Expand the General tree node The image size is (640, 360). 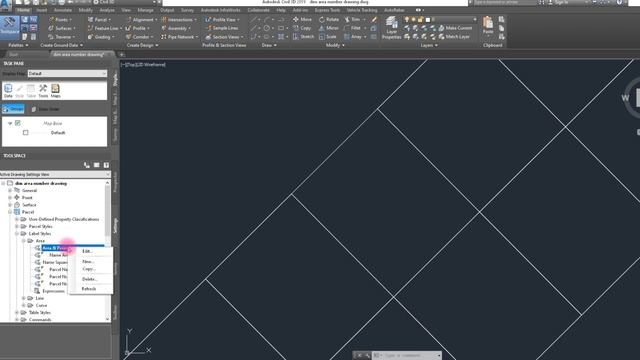pyautogui.click(x=10, y=191)
